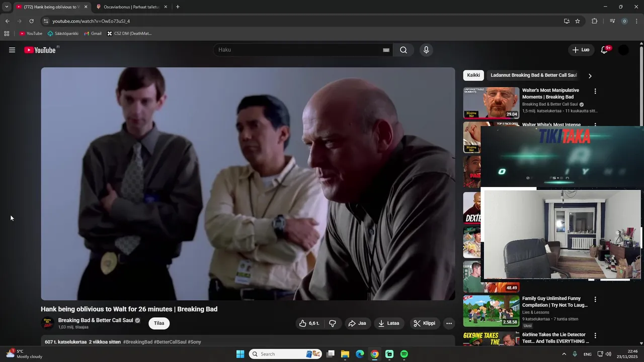Switch language via ENG indicator
This screenshot has width=644, height=362.
[588, 354]
